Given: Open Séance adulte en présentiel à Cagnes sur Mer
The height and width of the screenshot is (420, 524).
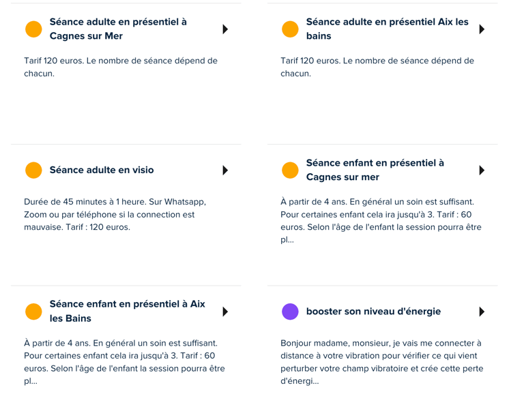Looking at the screenshot, I should click(x=118, y=29).
